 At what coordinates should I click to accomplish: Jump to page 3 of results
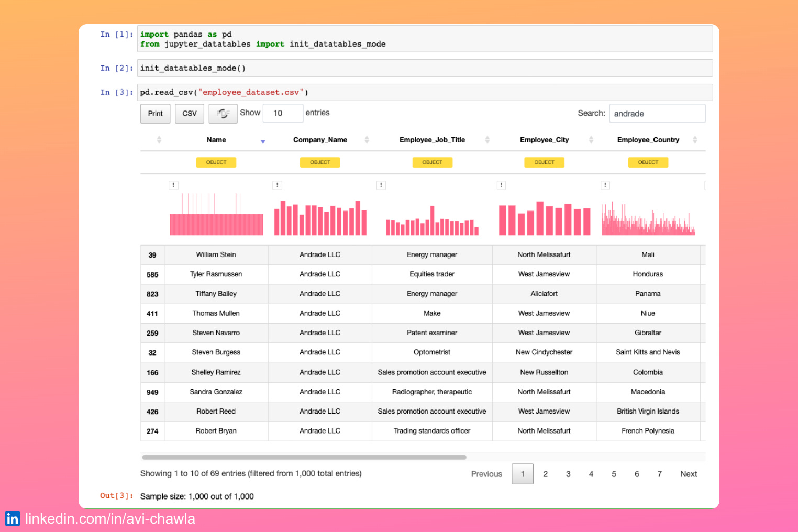(568, 474)
